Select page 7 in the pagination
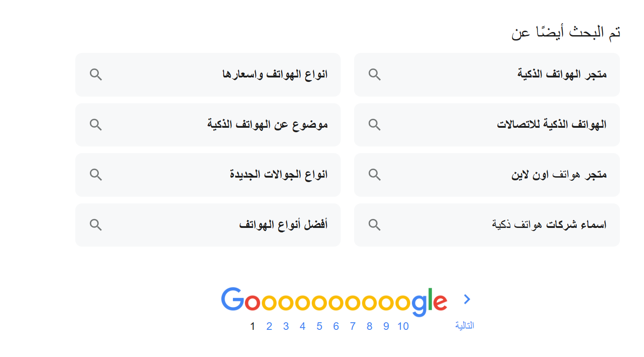Screen dimensions: 644x357 352,326
